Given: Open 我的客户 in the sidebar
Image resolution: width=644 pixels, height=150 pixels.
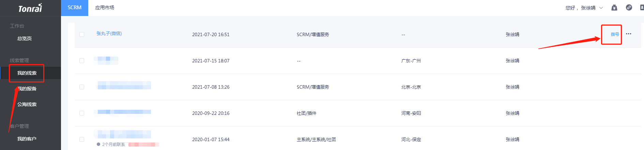Looking at the screenshot, I should [27, 139].
